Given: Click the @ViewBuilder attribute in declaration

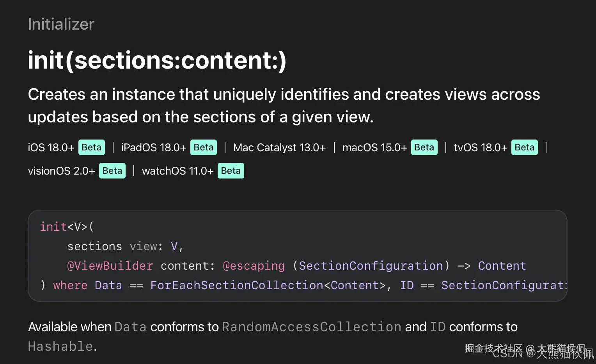Looking at the screenshot, I should tap(110, 266).
